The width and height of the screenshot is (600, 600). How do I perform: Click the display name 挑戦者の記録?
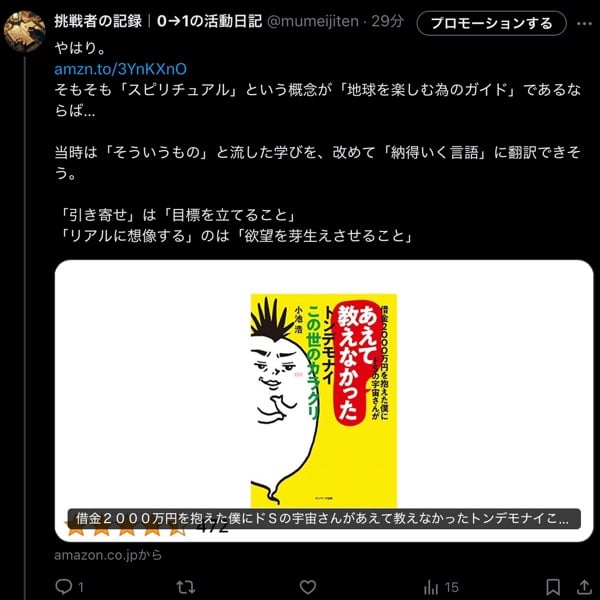98,21
